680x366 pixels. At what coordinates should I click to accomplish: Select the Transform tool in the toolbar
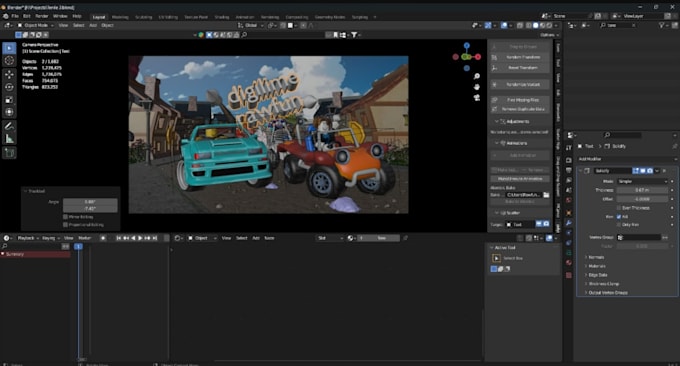9,112
